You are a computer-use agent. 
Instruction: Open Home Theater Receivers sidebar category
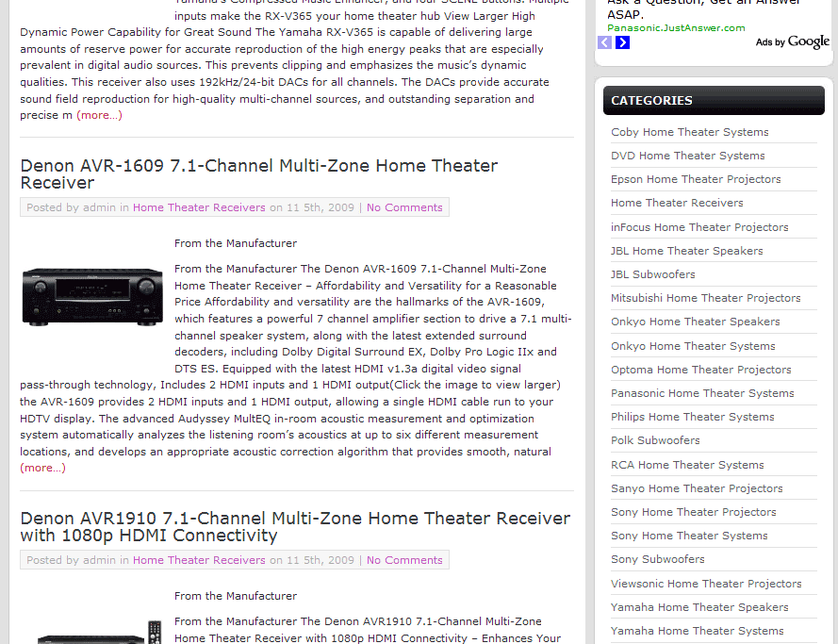677,203
